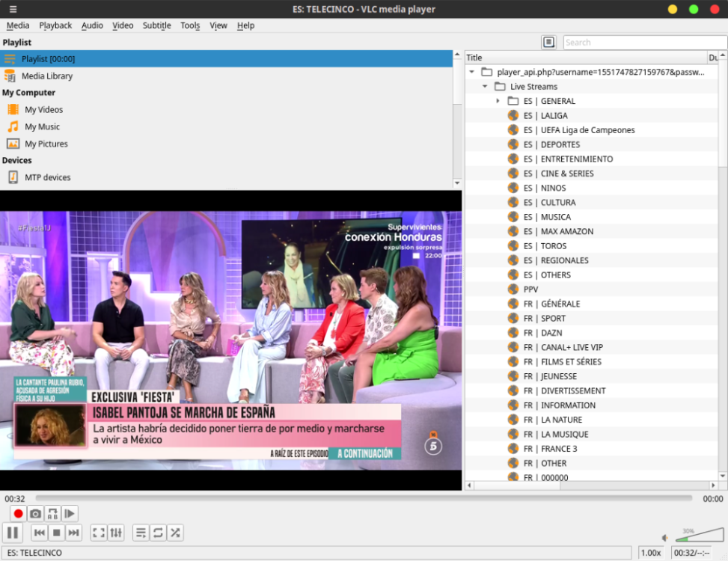The width and height of the screenshot is (728, 561).
Task: Open the Audio menu
Action: coord(92,25)
